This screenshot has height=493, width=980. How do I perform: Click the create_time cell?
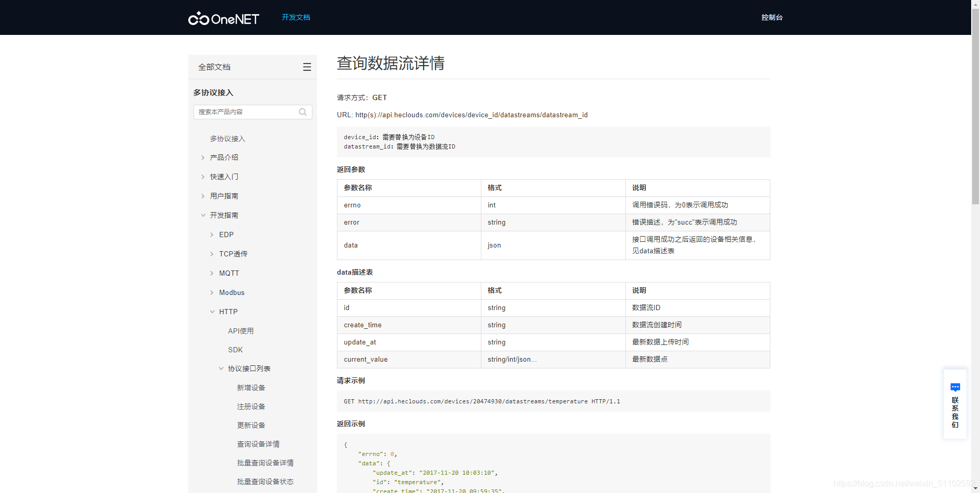pyautogui.click(x=409, y=325)
